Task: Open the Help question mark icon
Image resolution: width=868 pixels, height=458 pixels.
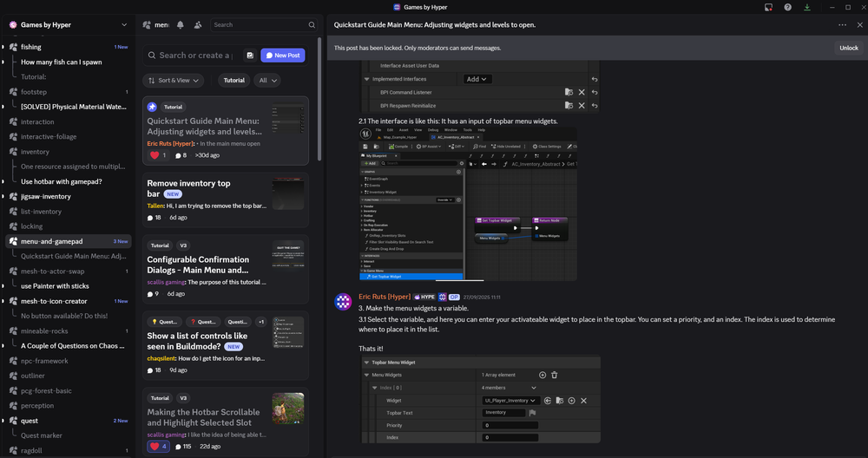Action: click(x=788, y=7)
